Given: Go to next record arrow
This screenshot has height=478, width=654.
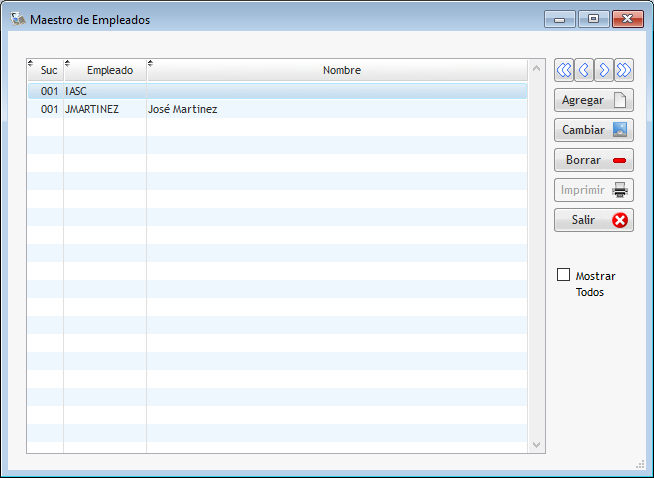Looking at the screenshot, I should [604, 70].
